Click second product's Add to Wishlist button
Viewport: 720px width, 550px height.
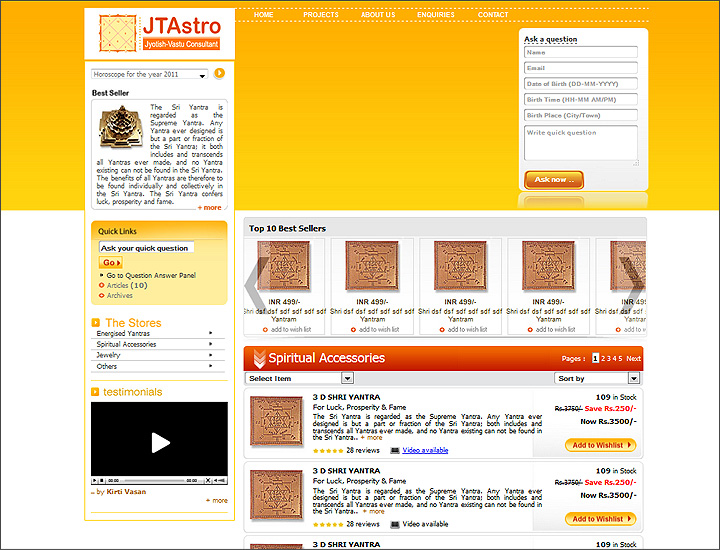pyautogui.click(x=601, y=519)
